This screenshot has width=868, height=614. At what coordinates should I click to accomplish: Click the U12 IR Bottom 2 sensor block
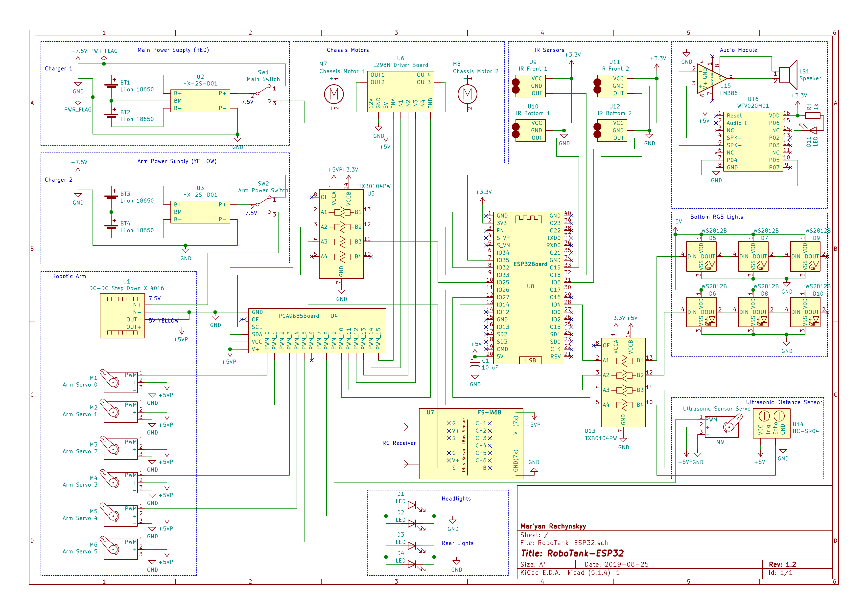610,131
